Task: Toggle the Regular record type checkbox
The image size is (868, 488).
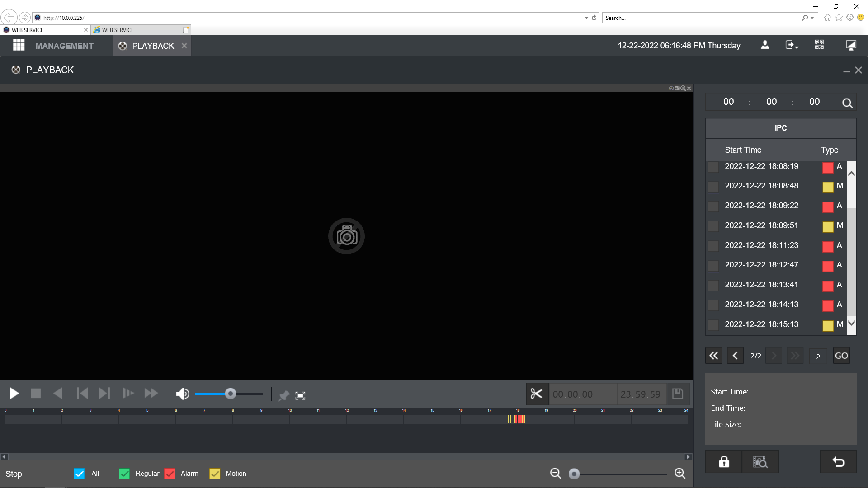Action: pyautogui.click(x=124, y=474)
